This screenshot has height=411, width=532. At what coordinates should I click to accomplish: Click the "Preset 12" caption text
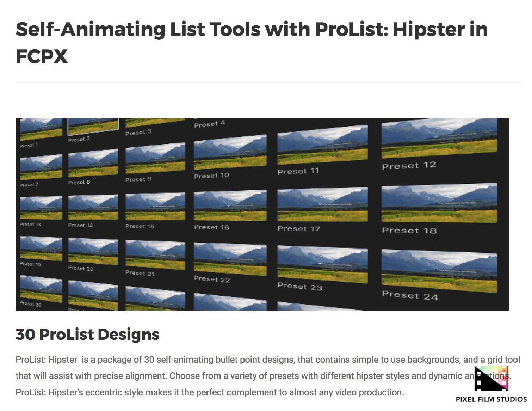(x=409, y=166)
